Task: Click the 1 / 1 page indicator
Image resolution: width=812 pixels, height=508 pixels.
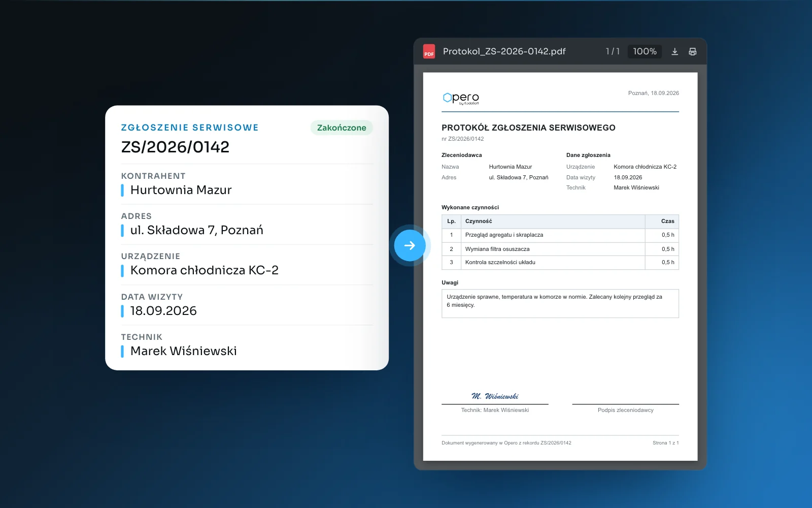Action: click(613, 51)
